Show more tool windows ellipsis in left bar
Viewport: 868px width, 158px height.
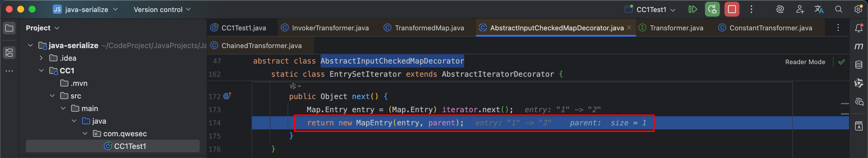pyautogui.click(x=9, y=71)
